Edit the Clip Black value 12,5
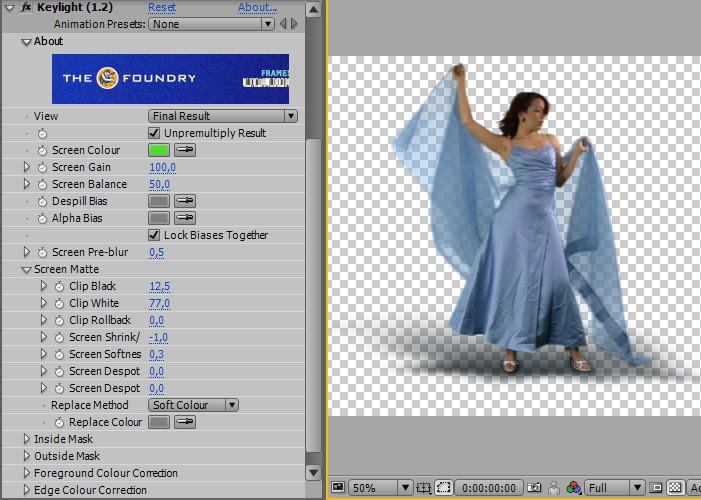This screenshot has height=500, width=701. (160, 286)
